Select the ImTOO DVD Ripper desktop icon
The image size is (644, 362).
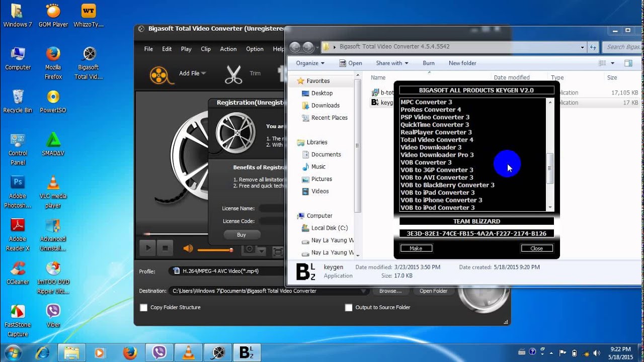tap(53, 278)
